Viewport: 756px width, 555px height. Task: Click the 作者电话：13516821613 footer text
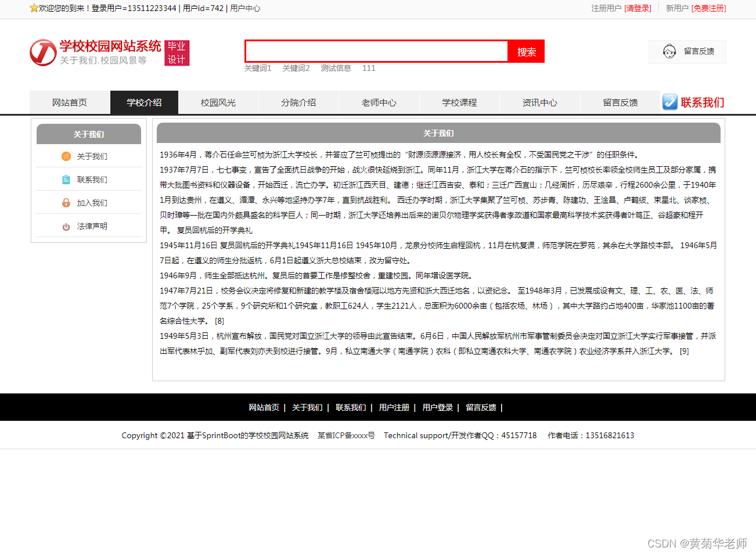click(x=591, y=435)
